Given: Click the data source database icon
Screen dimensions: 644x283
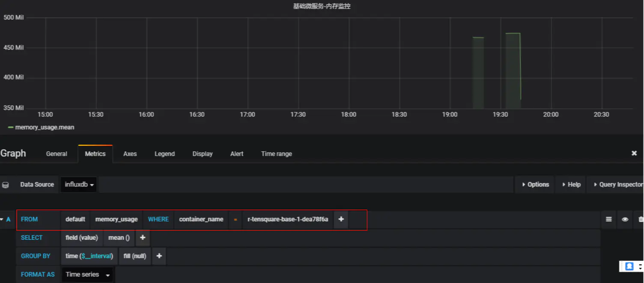Looking at the screenshot, I should coord(6,185).
